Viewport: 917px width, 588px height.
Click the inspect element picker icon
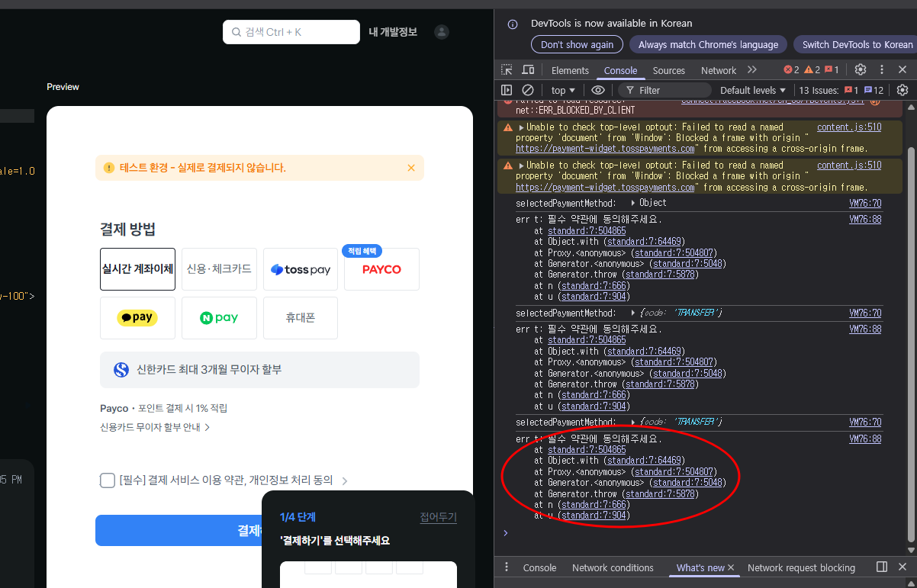[507, 70]
